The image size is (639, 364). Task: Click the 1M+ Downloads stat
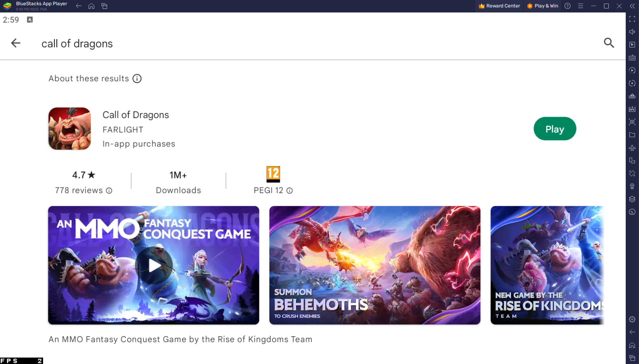click(x=178, y=182)
